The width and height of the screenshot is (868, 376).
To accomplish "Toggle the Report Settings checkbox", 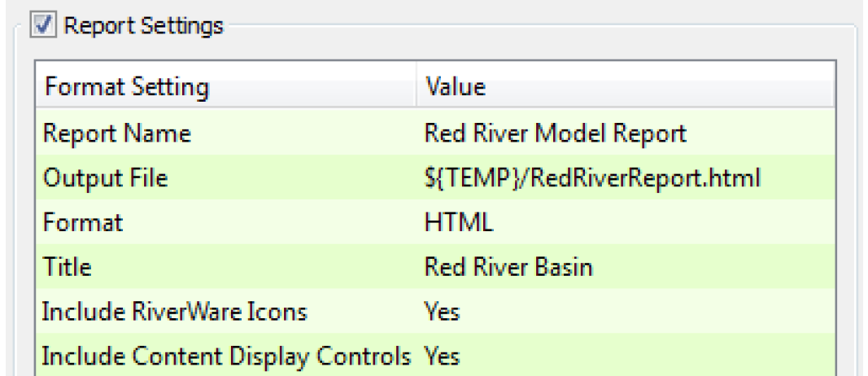I will coord(42,26).
